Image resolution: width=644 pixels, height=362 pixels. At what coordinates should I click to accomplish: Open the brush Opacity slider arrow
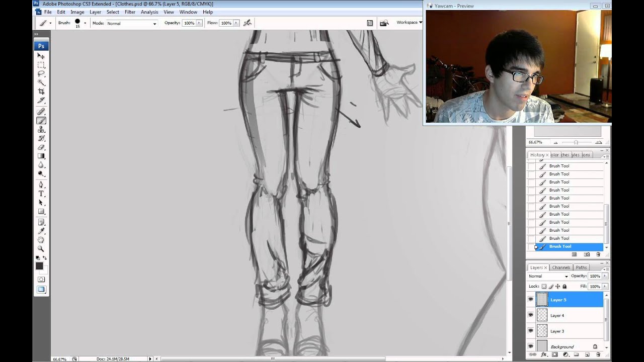pos(199,23)
